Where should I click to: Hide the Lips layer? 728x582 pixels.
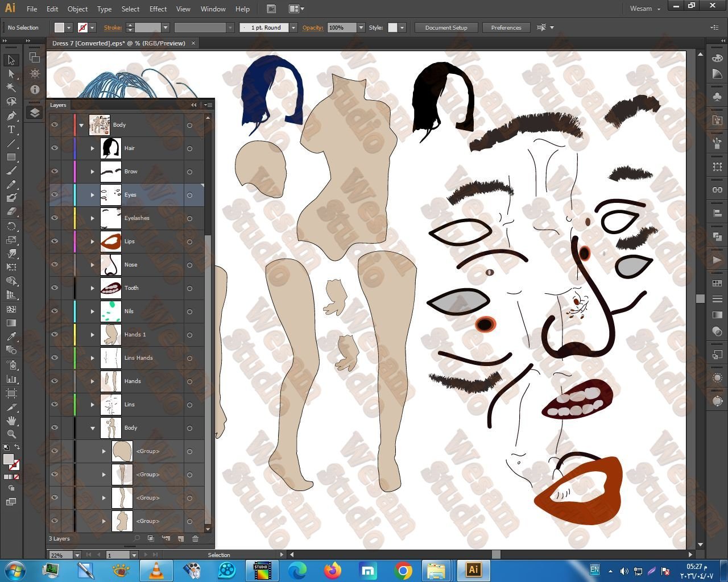click(55, 242)
